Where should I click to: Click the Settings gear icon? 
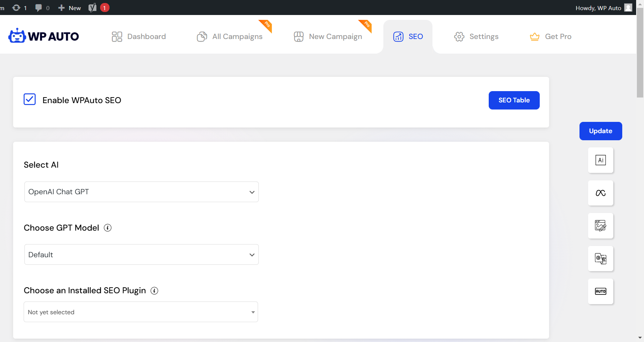459,36
